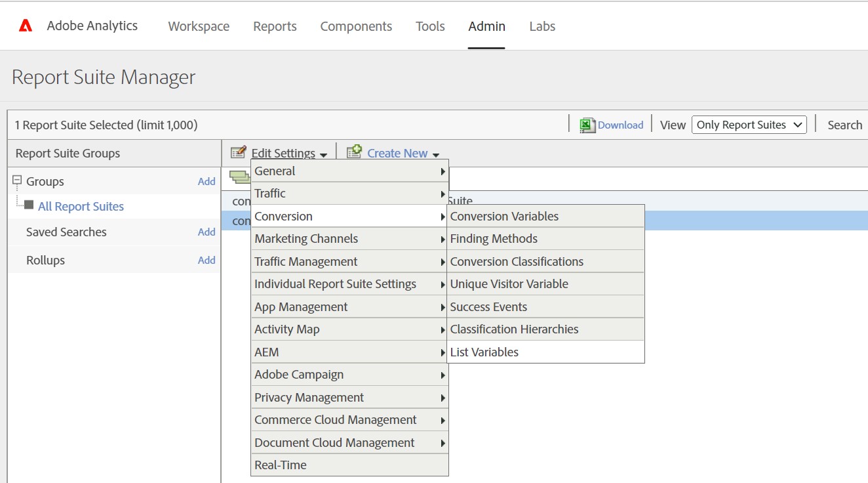Expand Individual Report Suite Settings submenu

coord(349,284)
